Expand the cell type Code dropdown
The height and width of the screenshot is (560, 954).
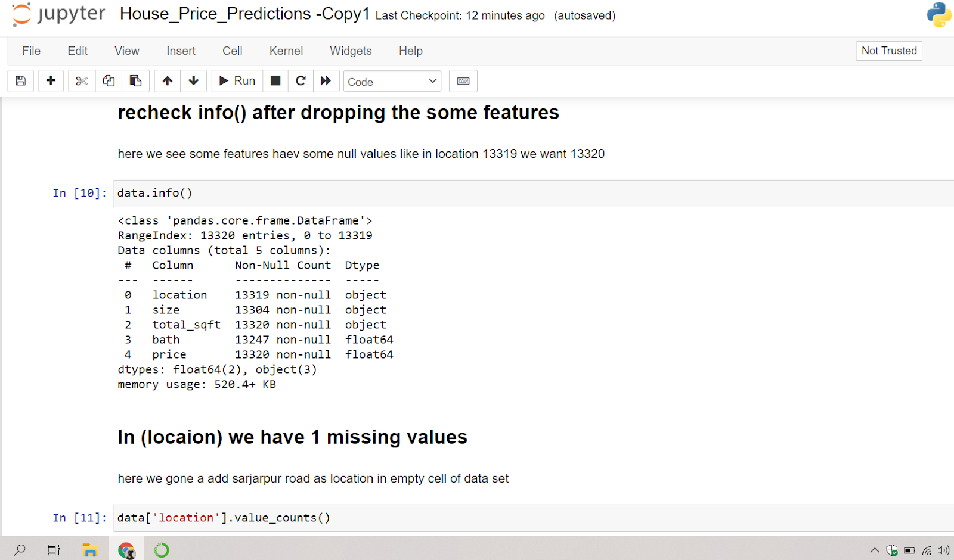click(392, 82)
